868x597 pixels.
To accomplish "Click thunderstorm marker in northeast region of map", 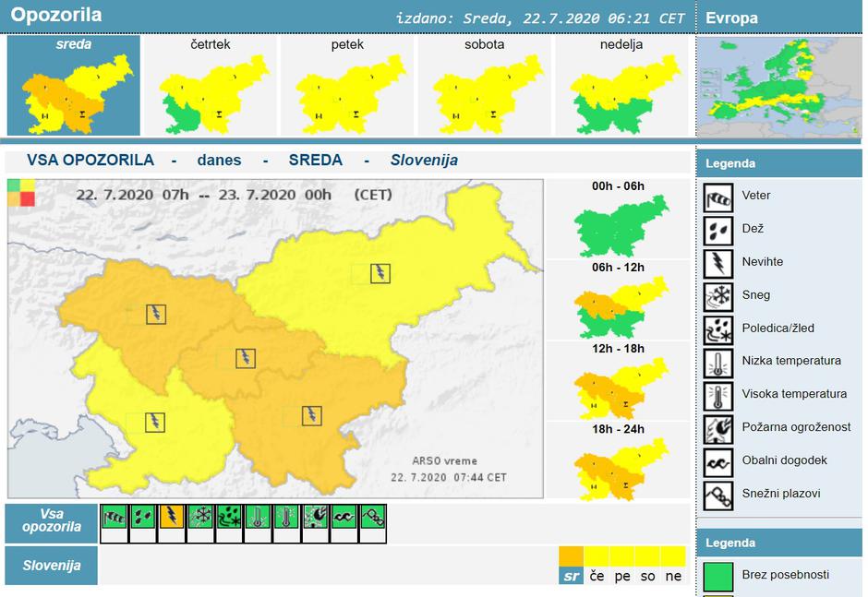I will [380, 273].
